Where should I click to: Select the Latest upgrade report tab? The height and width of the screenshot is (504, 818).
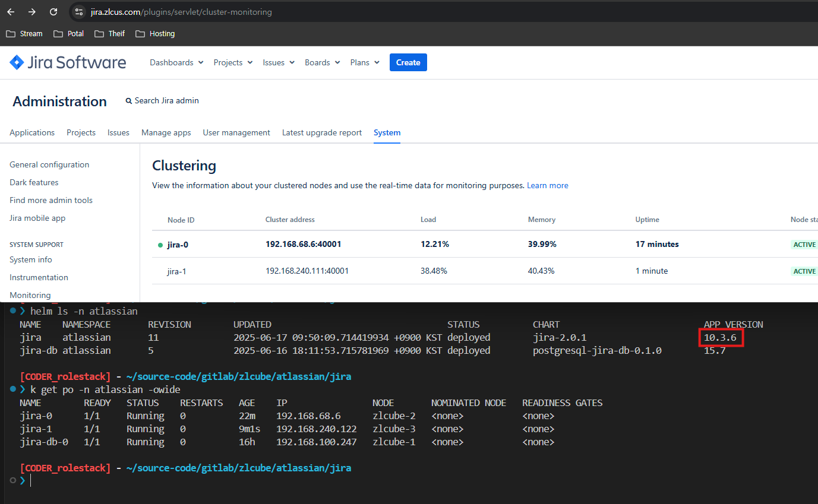point(321,133)
